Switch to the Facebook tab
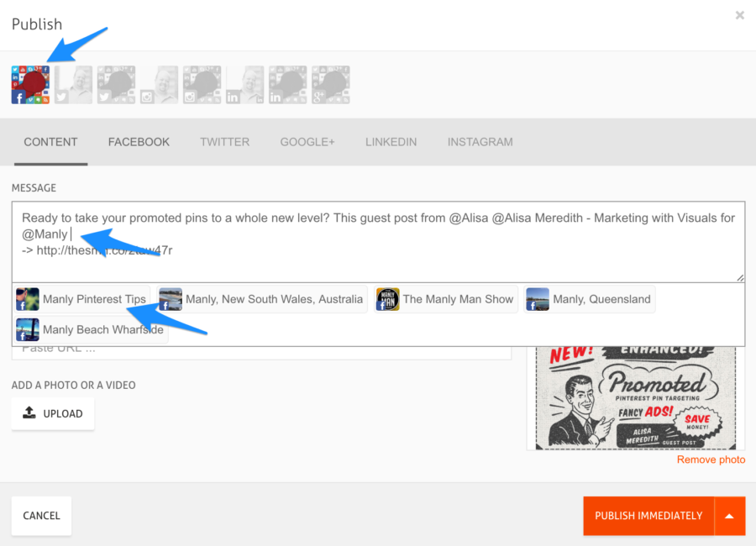This screenshot has height=546, width=756. [139, 142]
